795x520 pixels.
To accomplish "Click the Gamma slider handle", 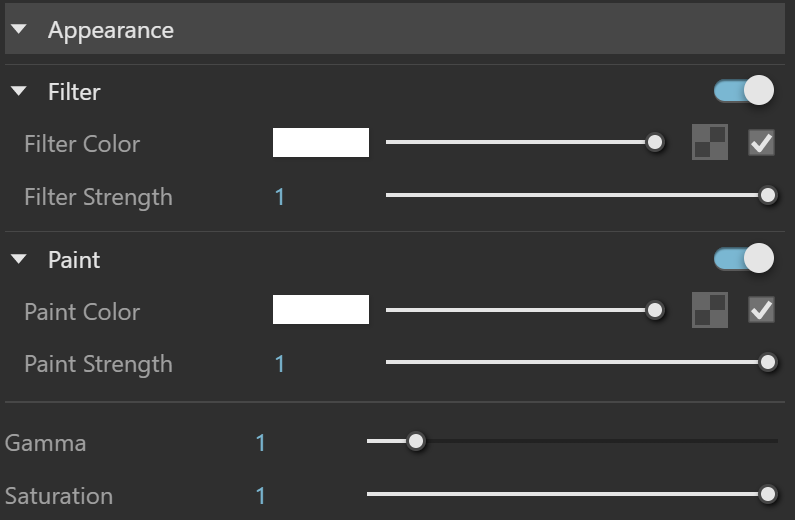I will [x=416, y=441].
